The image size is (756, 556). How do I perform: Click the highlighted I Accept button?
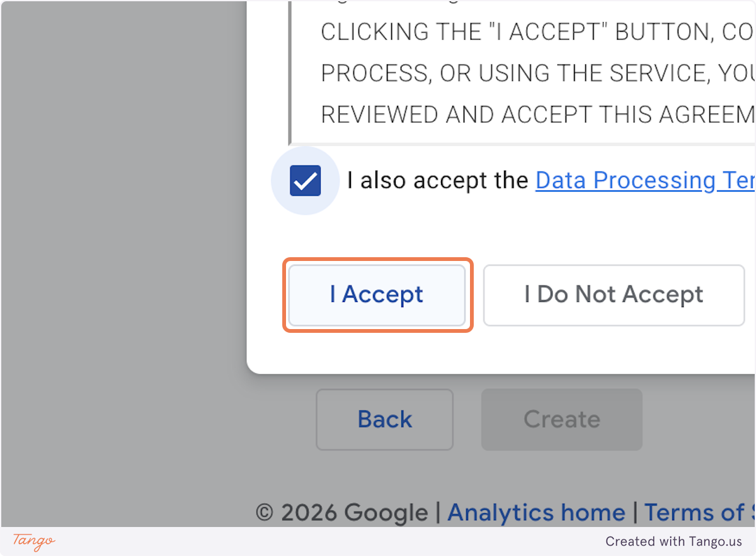click(377, 294)
